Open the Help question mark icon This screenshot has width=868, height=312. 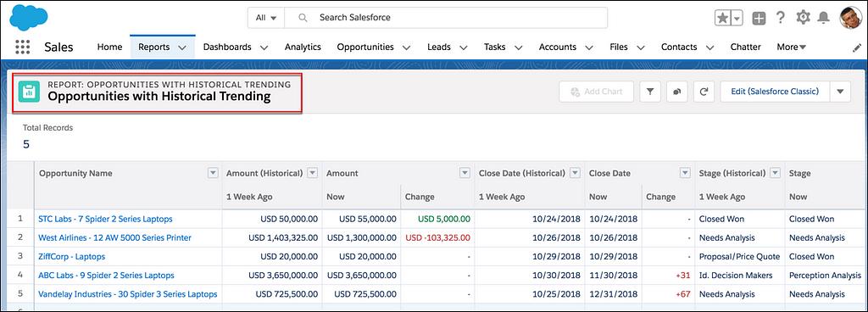point(781,18)
